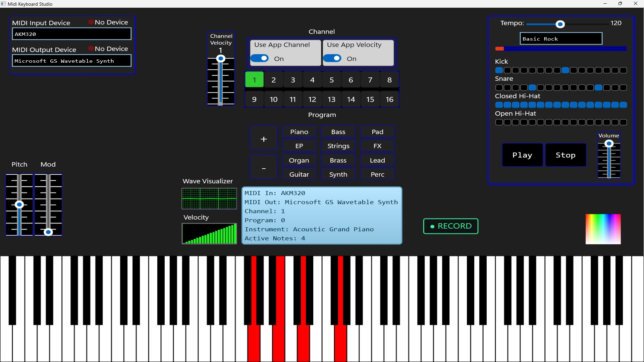This screenshot has height=362, width=644.
Task: Click the Channel Velocity slider handle
Action: 220,59
